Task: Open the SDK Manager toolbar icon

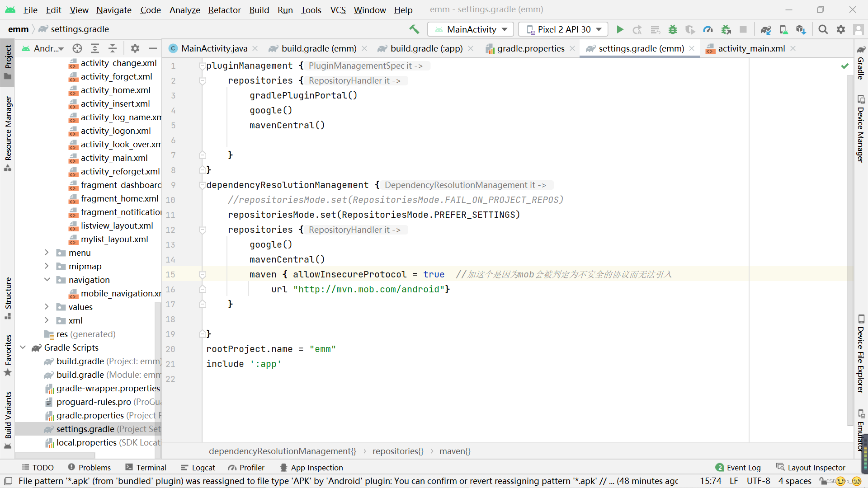Action: [801, 29]
